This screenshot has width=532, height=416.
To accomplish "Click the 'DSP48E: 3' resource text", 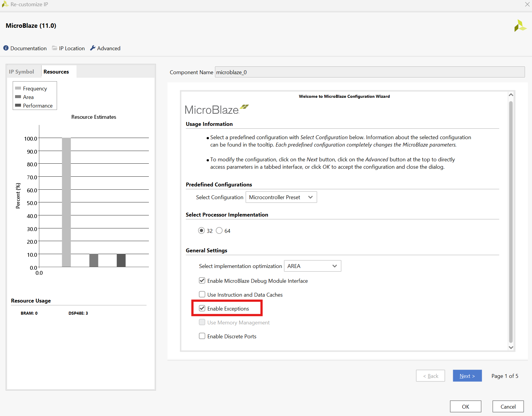I will 78,313.
